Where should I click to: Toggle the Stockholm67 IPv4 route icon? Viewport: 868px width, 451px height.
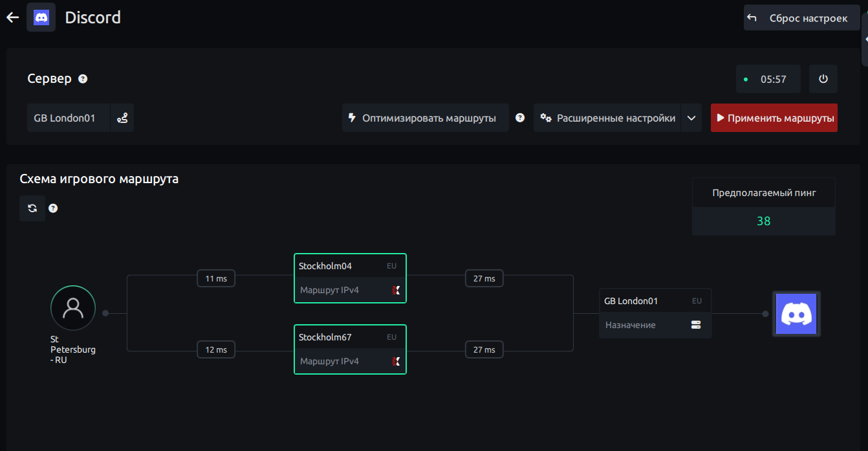[396, 362]
